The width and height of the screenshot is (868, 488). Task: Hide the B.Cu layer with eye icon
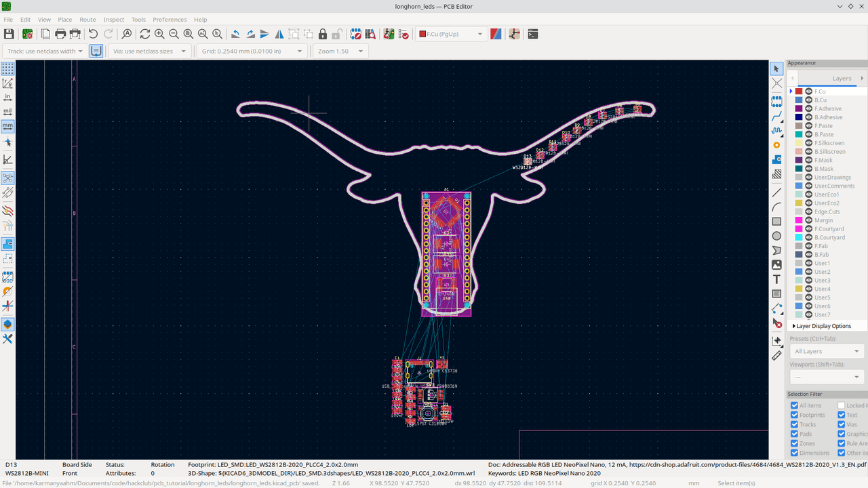808,100
